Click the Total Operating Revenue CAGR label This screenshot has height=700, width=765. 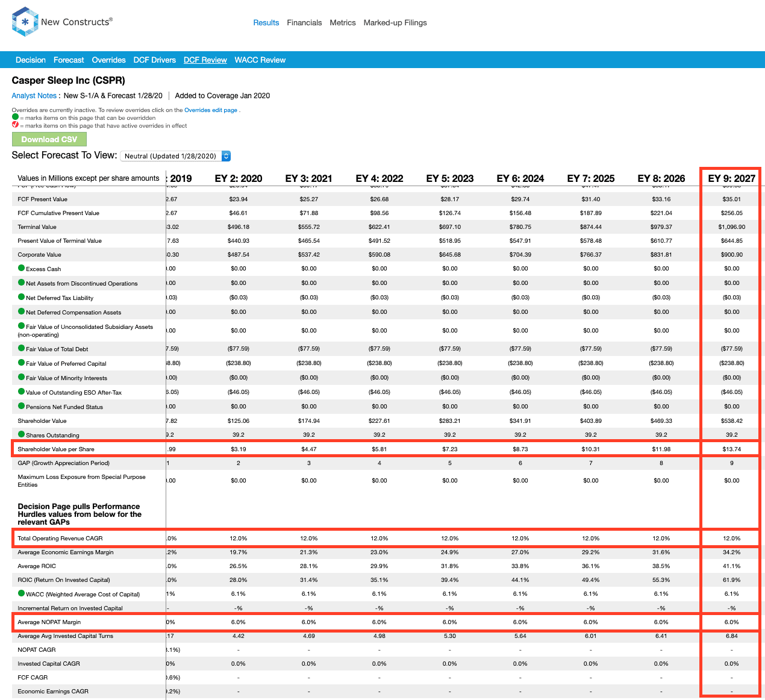60,538
